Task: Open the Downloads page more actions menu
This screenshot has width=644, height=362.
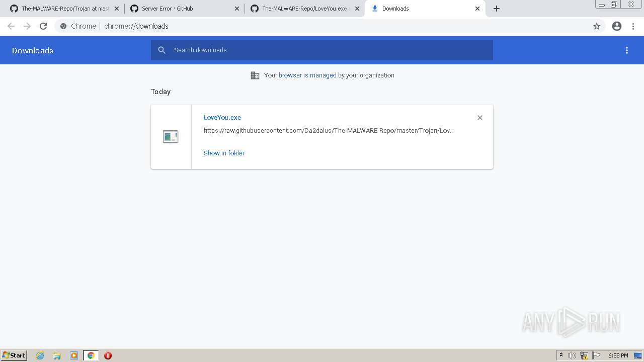Action: [x=627, y=50]
